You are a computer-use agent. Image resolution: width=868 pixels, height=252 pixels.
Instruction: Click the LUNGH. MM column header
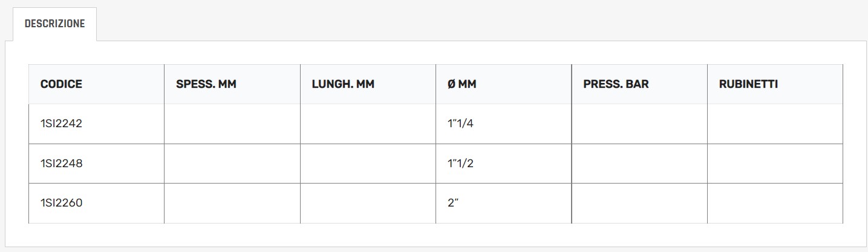click(x=343, y=84)
